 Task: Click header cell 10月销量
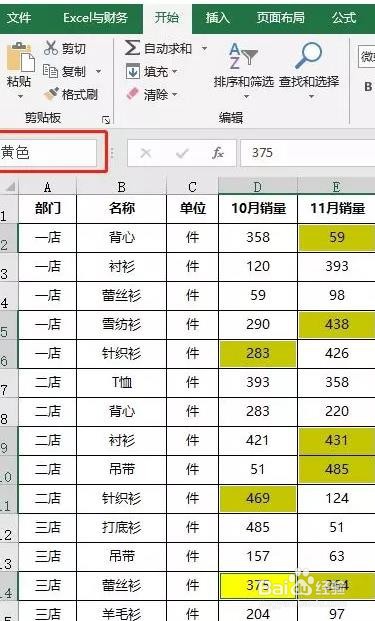[258, 209]
